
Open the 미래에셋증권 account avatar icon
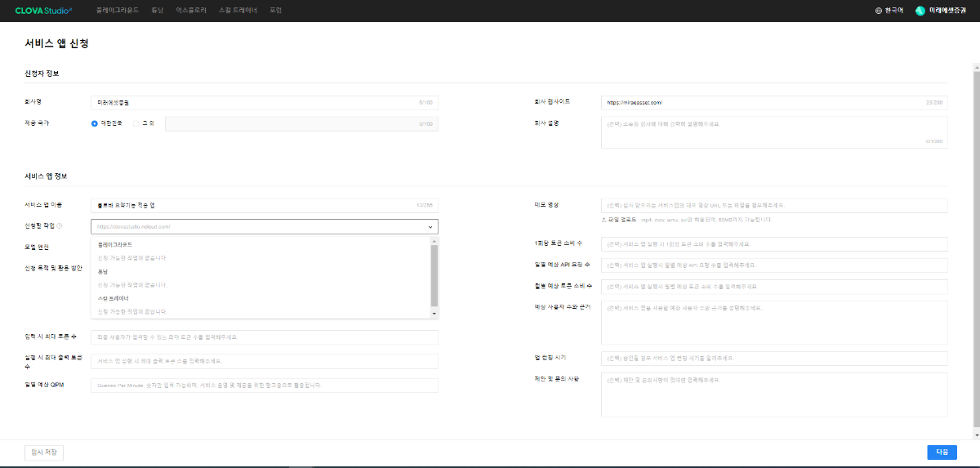tap(920, 11)
